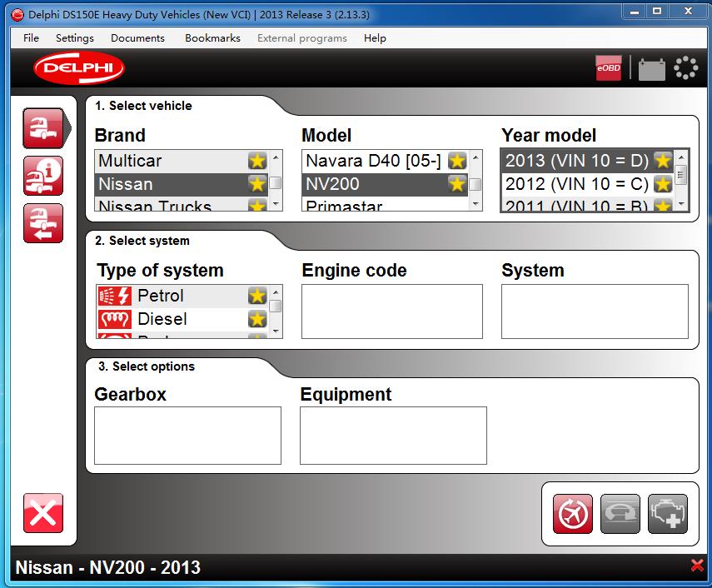
Task: Open the Bookmarks menu
Action: [212, 38]
